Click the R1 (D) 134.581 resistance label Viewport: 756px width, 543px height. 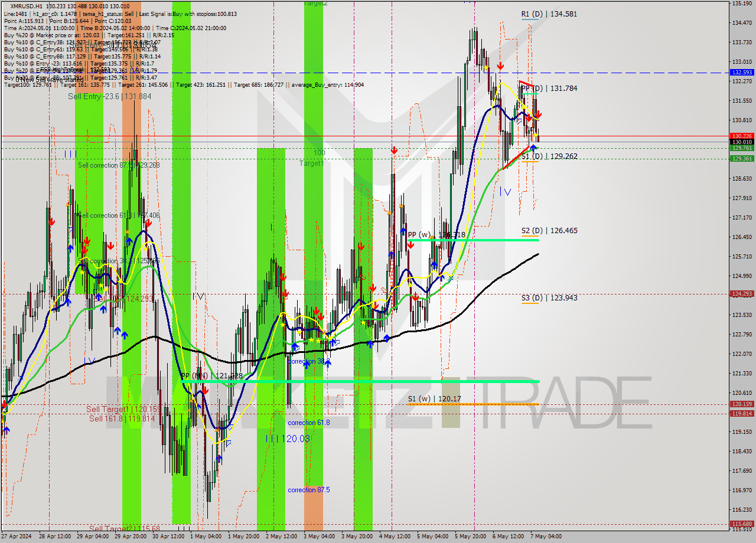pos(549,14)
